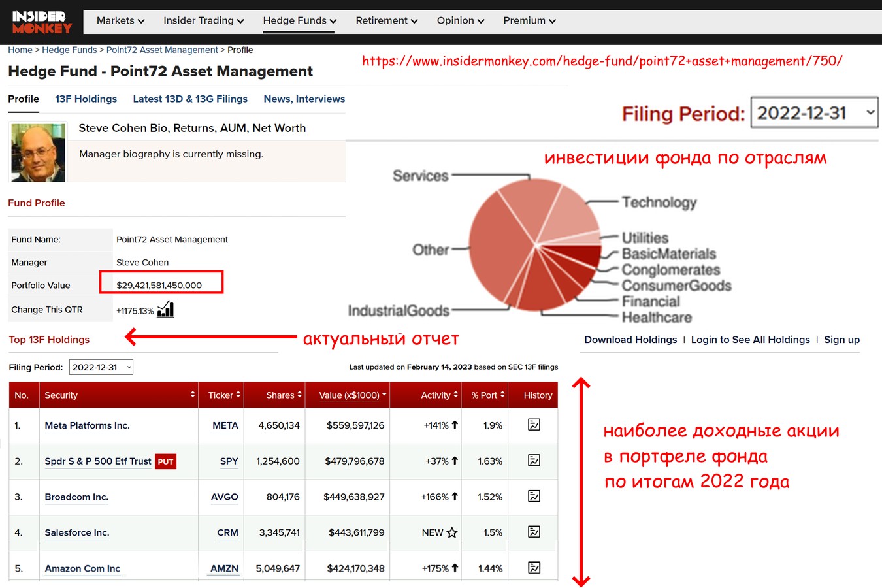Click the SPY ticker link
882x588 pixels.
(229, 461)
